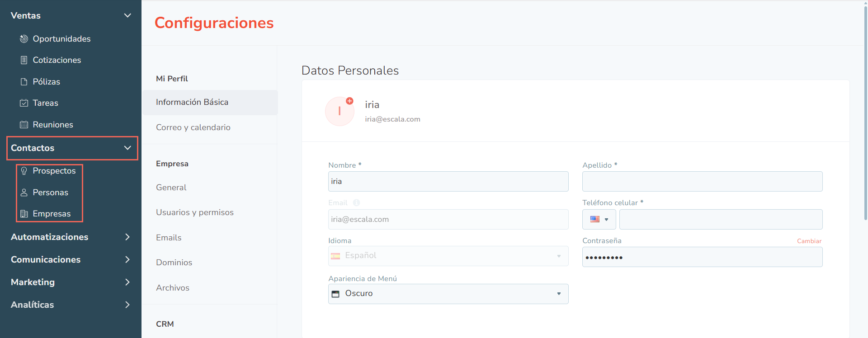The width and height of the screenshot is (868, 338).
Task: Open Correo y calendario settings
Action: [x=193, y=127]
